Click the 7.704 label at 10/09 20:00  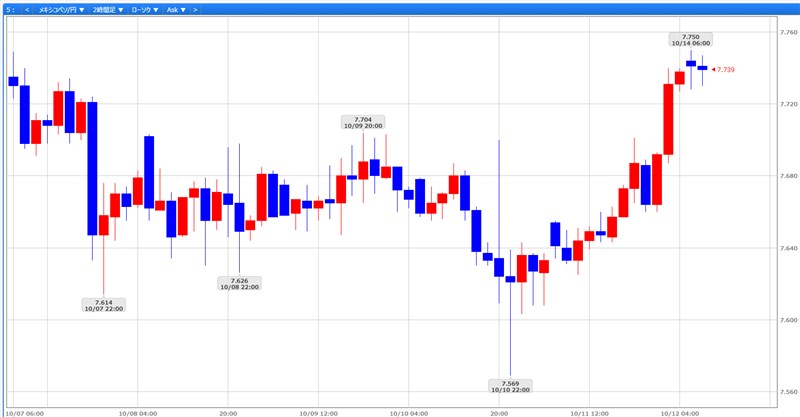coord(363,122)
